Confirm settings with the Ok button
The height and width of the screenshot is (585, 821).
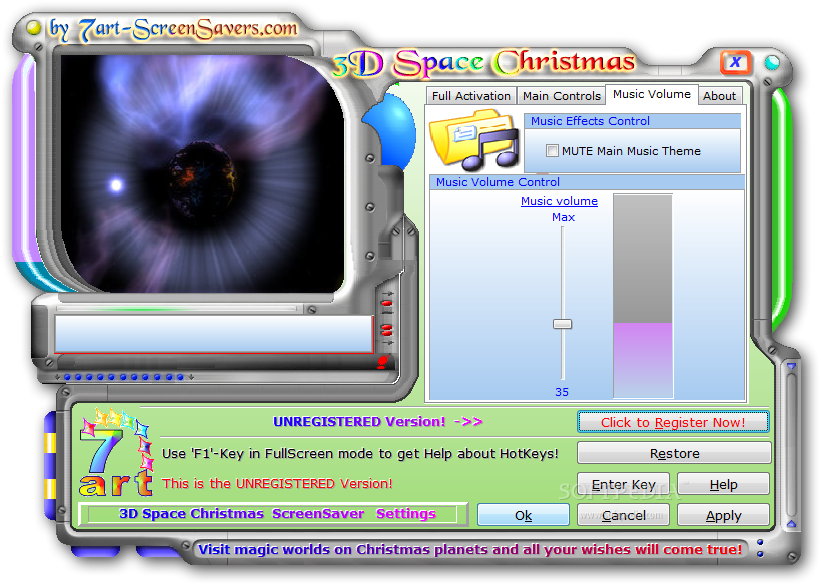pyautogui.click(x=523, y=515)
